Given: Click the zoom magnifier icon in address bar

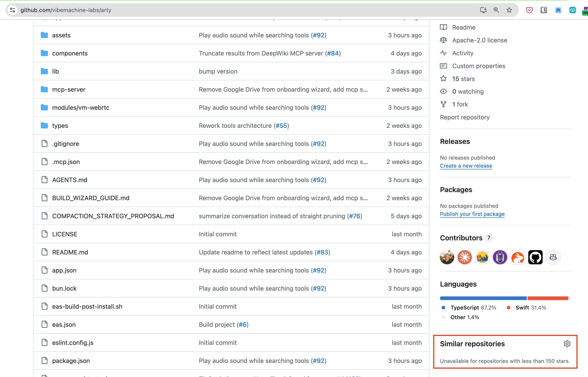Looking at the screenshot, I should pos(496,10).
